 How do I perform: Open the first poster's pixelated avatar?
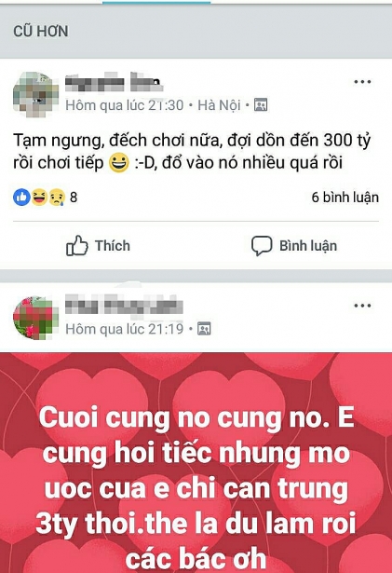(x=35, y=95)
